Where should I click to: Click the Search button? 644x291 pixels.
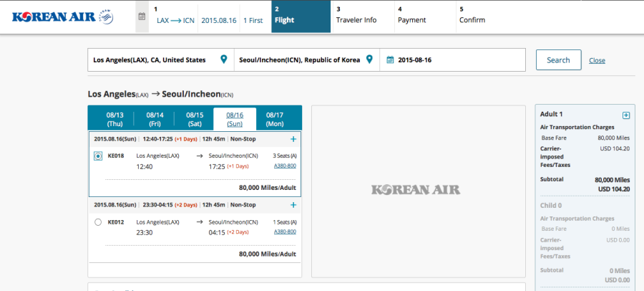559,60
